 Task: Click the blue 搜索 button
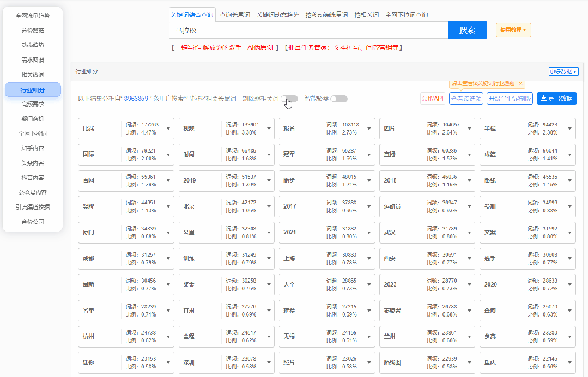pos(467,30)
